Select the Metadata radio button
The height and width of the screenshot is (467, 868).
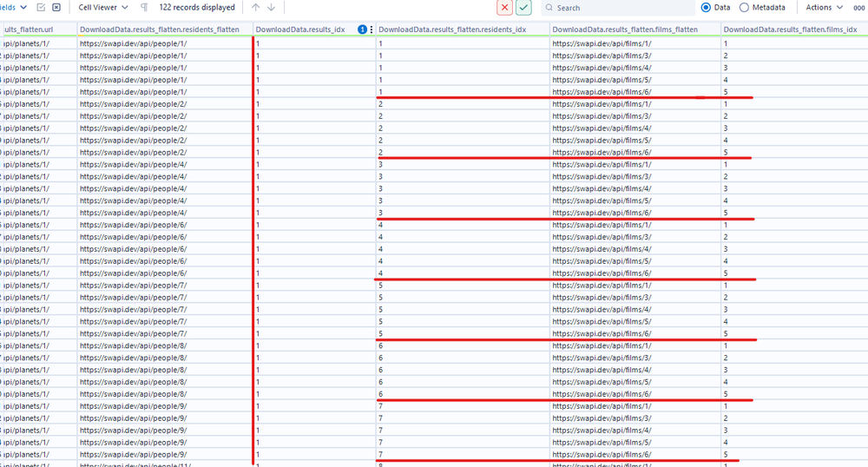(745, 8)
